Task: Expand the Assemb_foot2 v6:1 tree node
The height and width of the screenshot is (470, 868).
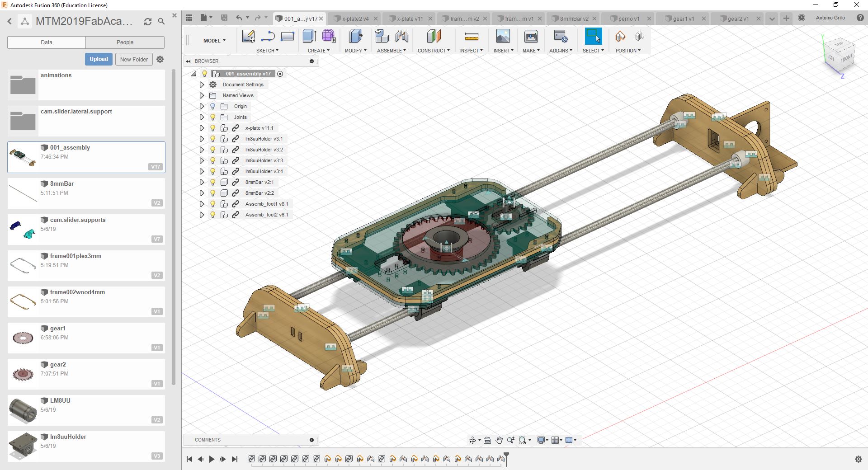Action: [x=202, y=215]
